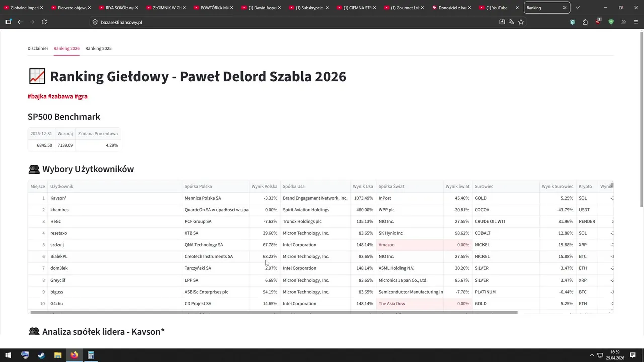
Task: Click the site security shield in address bar
Action: [x=95, y=22]
